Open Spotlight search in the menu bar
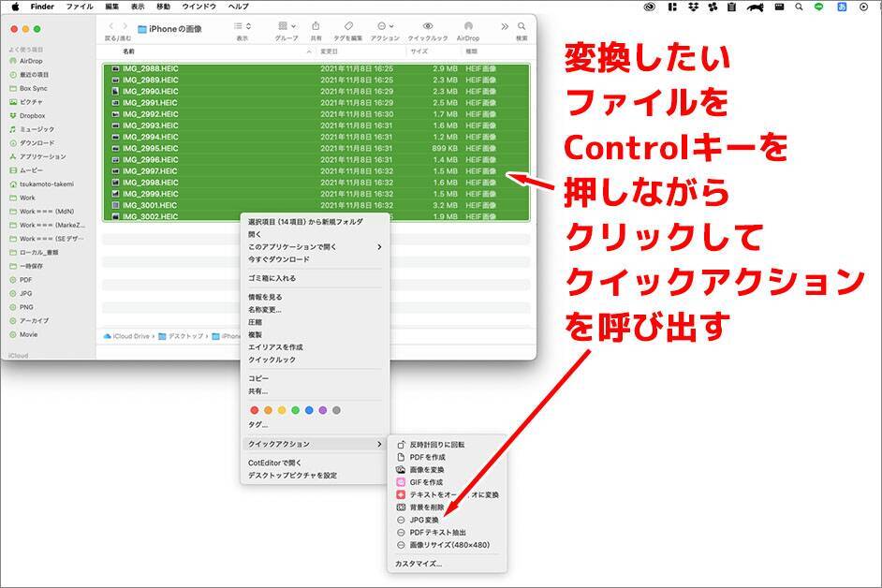The width and height of the screenshot is (882, 588). coord(799,7)
